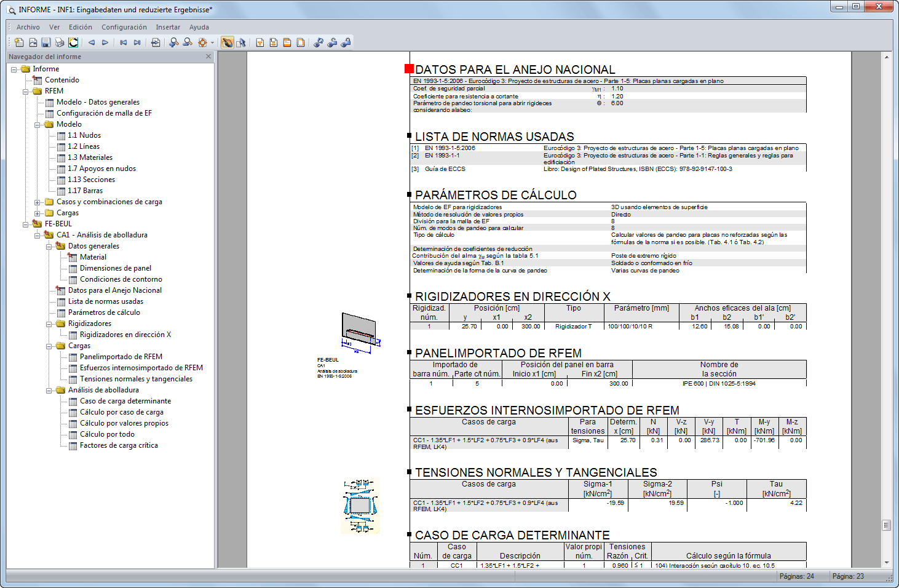Select Rigidizadores en dirección X item
899x588 pixels.
click(125, 335)
